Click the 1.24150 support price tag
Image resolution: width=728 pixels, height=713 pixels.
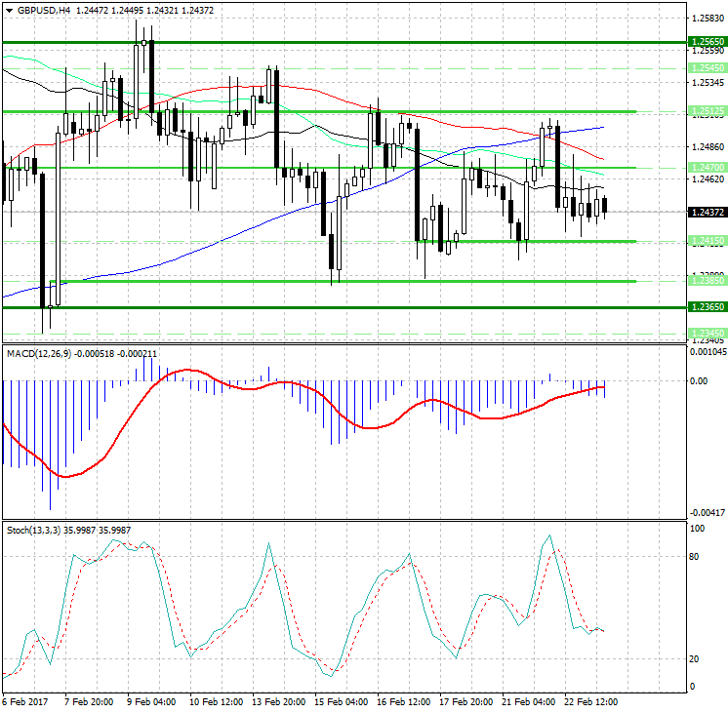coord(706,241)
